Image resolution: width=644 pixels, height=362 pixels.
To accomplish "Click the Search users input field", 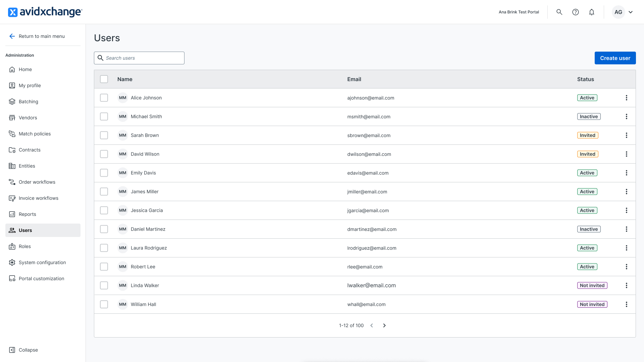I will (139, 58).
